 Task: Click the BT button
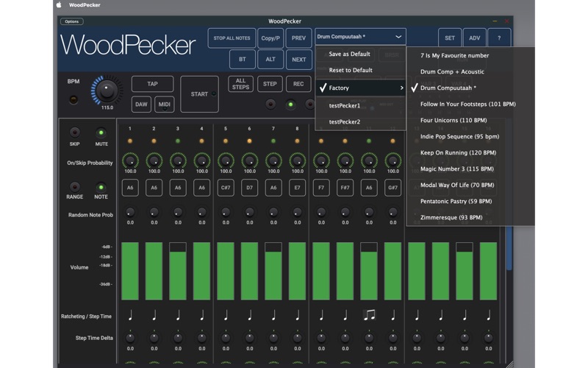tap(243, 60)
